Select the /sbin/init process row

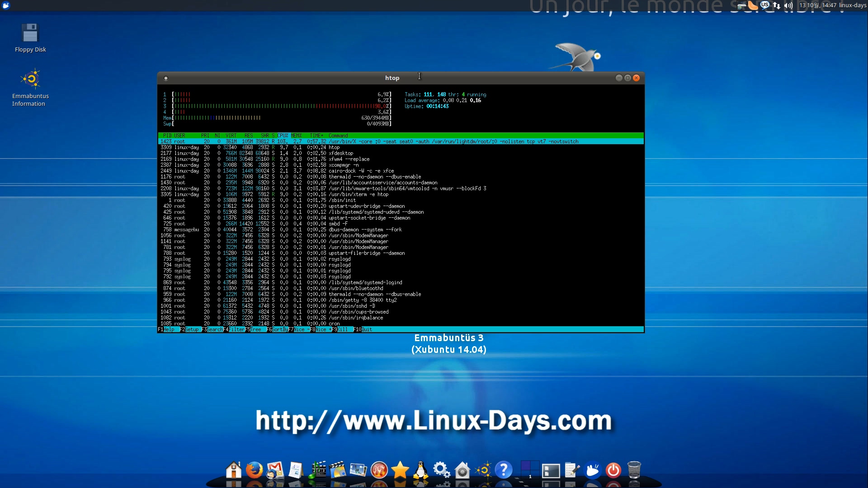pos(401,200)
